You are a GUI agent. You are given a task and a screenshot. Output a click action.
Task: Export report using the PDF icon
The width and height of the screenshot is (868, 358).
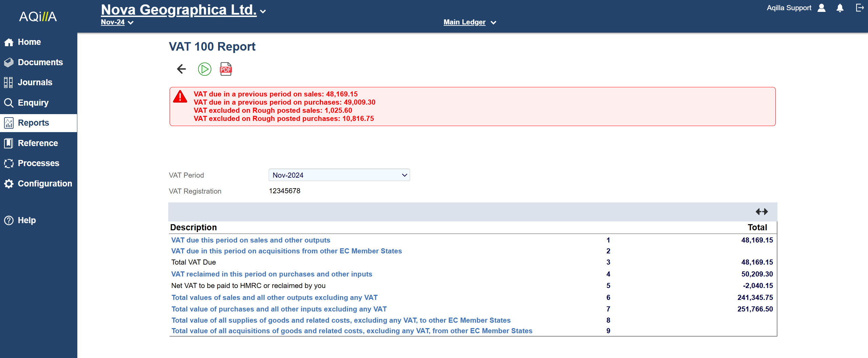pos(226,69)
